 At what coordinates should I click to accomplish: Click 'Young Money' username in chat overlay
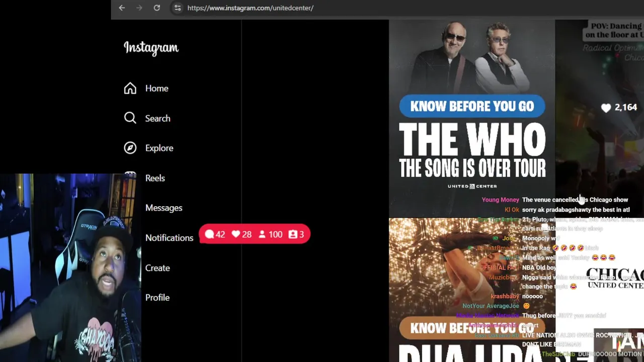pyautogui.click(x=500, y=200)
